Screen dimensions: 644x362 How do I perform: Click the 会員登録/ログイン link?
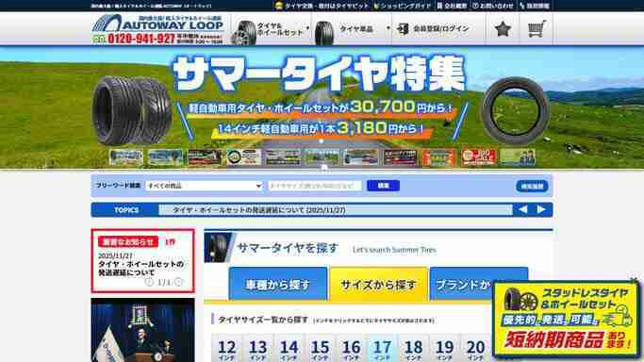point(440,28)
